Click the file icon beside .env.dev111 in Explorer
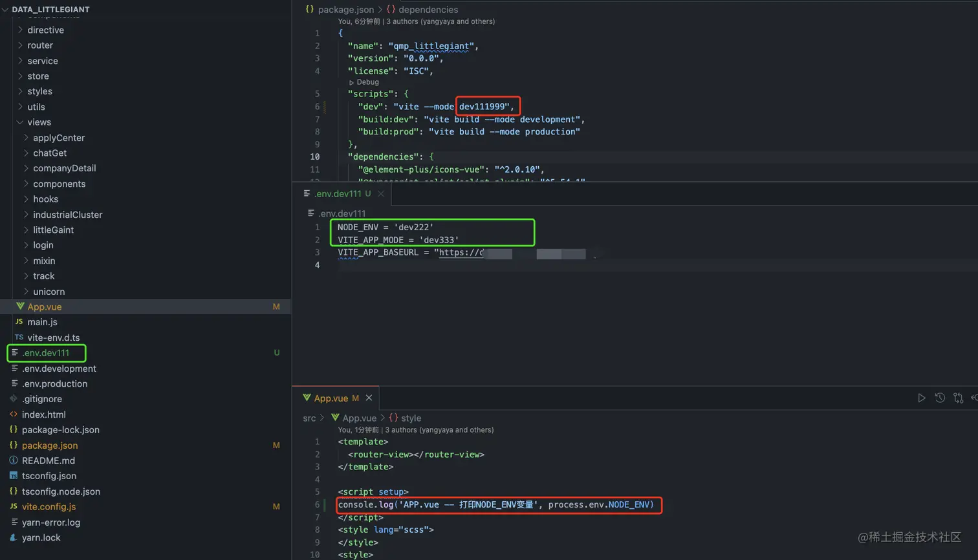This screenshot has width=978, height=560. (15, 352)
